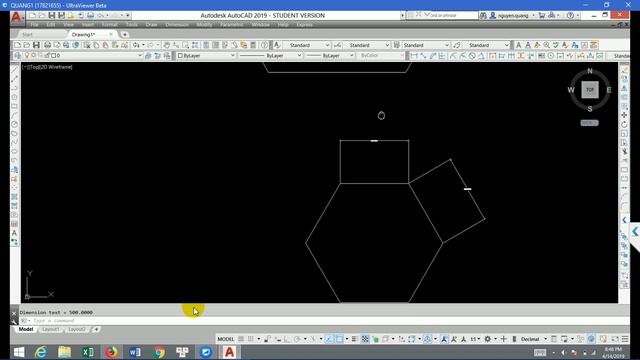Toggle Object Snap Tracking in status bar

329,339
